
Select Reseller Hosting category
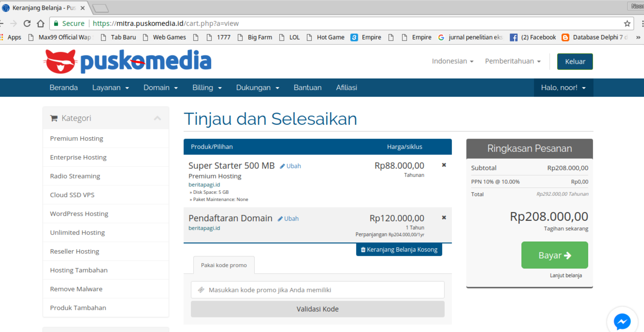click(106, 251)
